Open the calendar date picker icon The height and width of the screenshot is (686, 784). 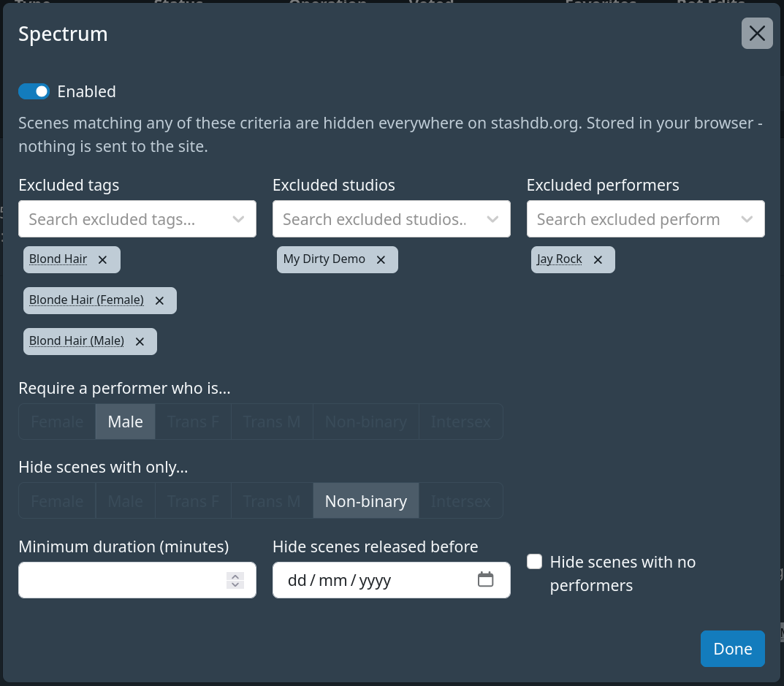pyautogui.click(x=485, y=579)
